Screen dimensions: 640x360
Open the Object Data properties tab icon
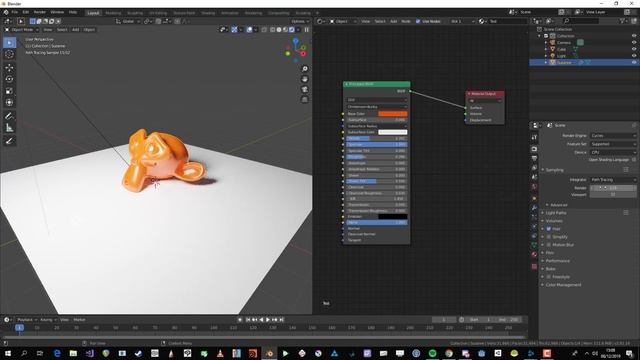[534, 244]
